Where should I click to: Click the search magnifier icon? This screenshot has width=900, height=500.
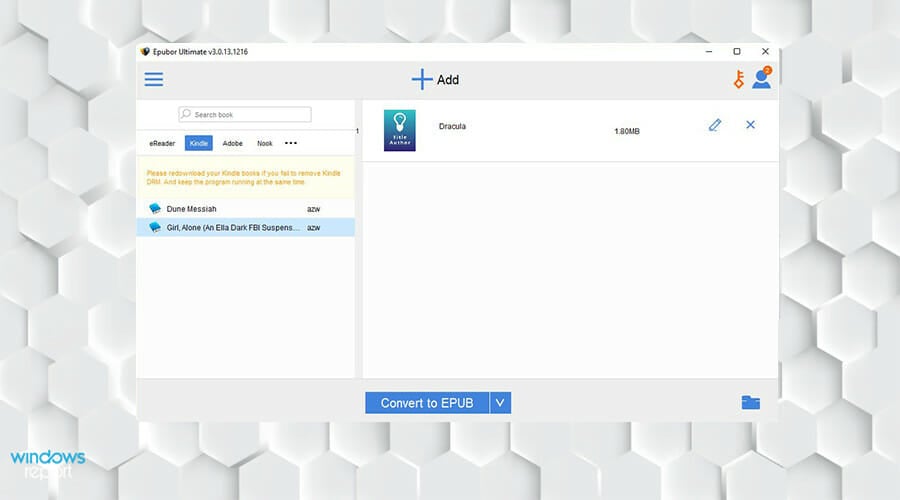(186, 114)
